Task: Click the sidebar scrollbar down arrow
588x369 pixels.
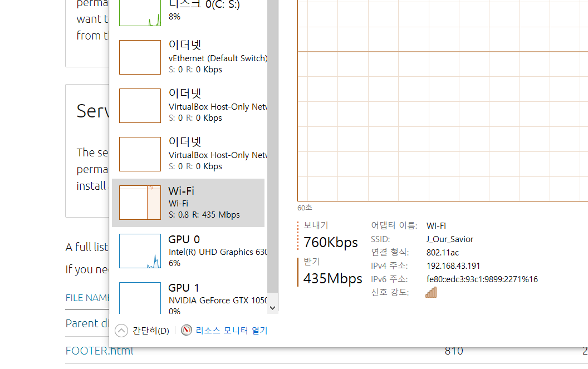Action: (272, 307)
